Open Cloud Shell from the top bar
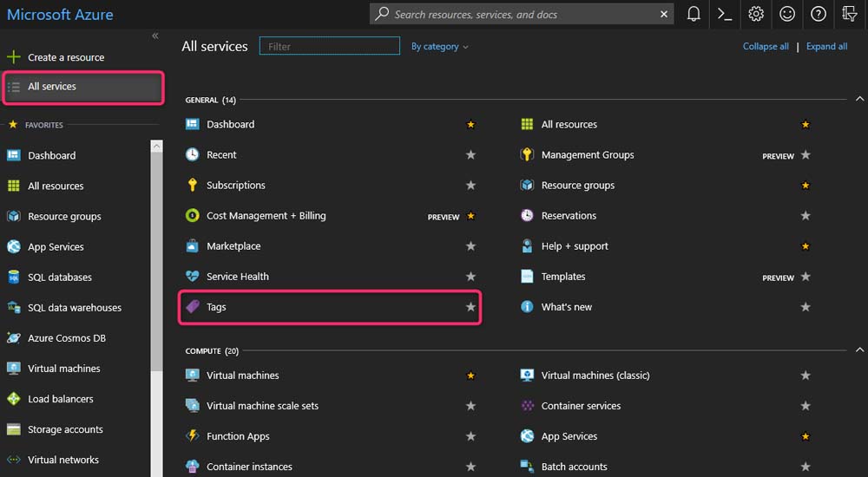Viewport: 868px width, 477px height. 725,14
